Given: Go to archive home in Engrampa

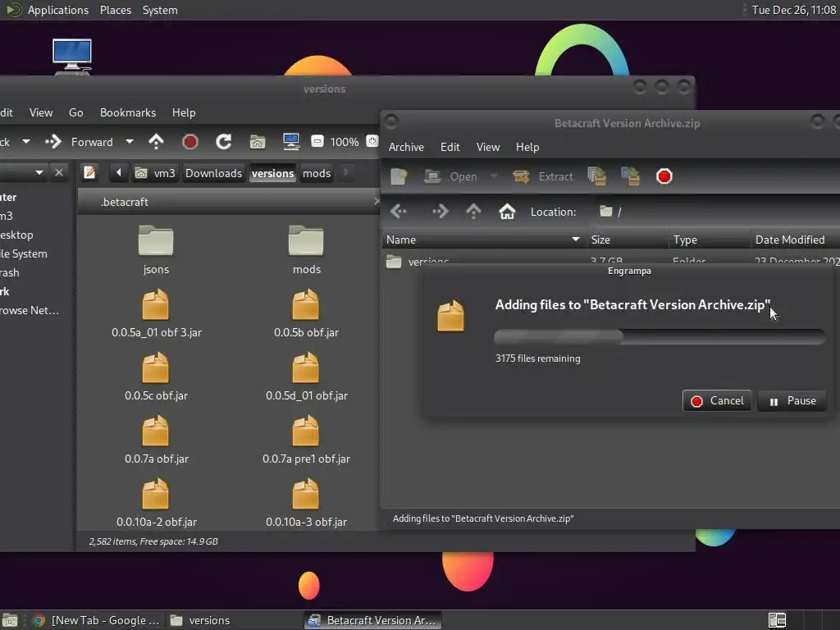Looking at the screenshot, I should [x=507, y=212].
